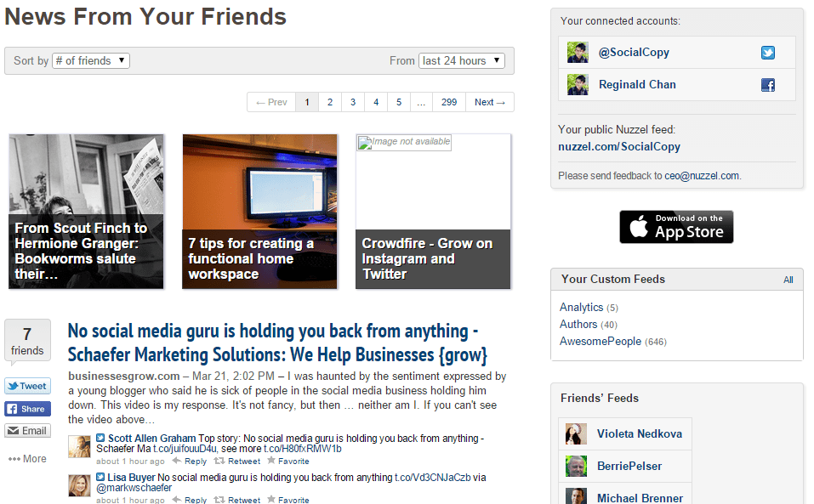Go to page 2
Image resolution: width=814 pixels, height=504 pixels.
(x=330, y=102)
